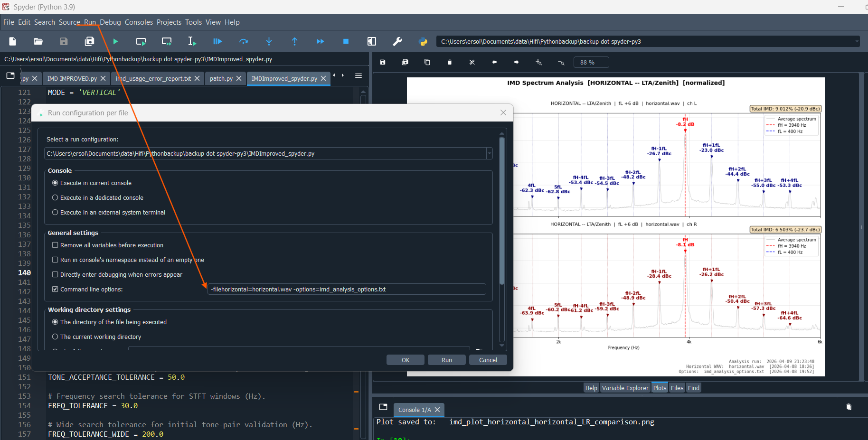Expand the run configuration file dropdown
Image resolution: width=868 pixels, height=440 pixels.
click(x=489, y=154)
